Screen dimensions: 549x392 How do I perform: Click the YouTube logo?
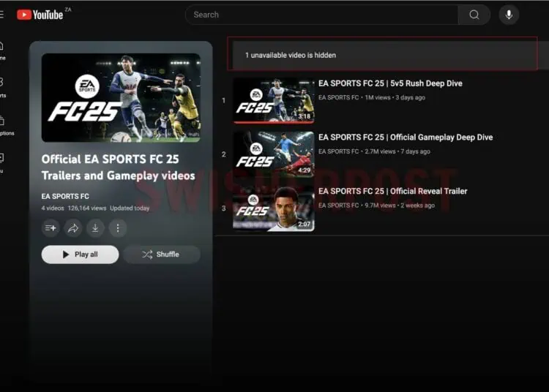pos(40,15)
